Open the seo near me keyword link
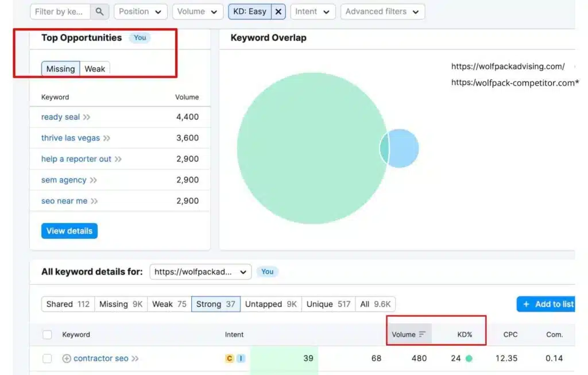 tap(64, 201)
